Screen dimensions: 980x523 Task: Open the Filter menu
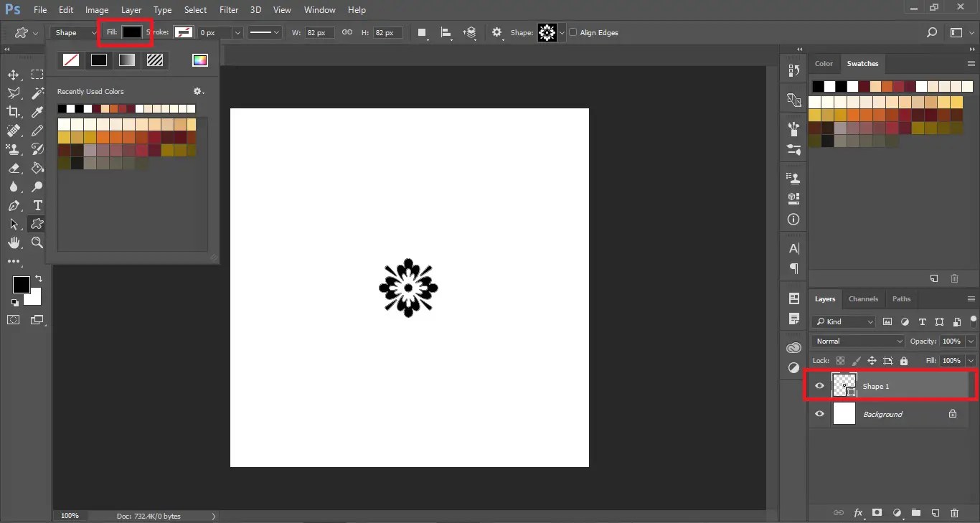coord(228,9)
